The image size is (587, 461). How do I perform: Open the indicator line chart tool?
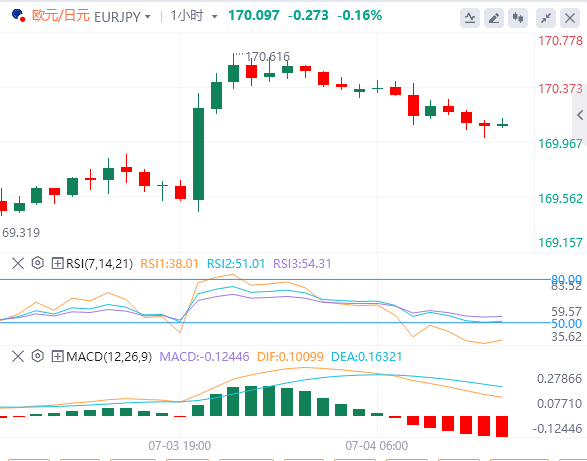pyautogui.click(x=470, y=18)
